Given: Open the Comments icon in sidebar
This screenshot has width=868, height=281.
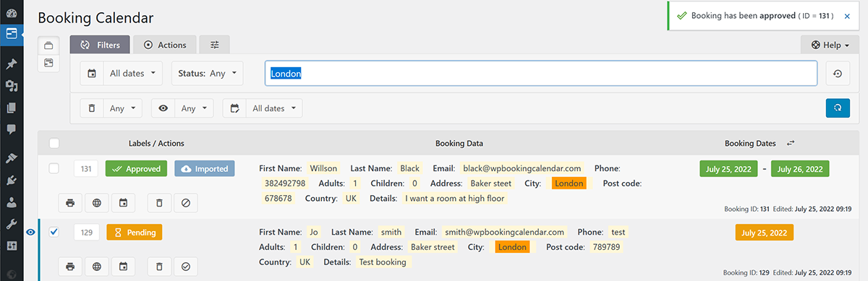Looking at the screenshot, I should pos(12,130).
